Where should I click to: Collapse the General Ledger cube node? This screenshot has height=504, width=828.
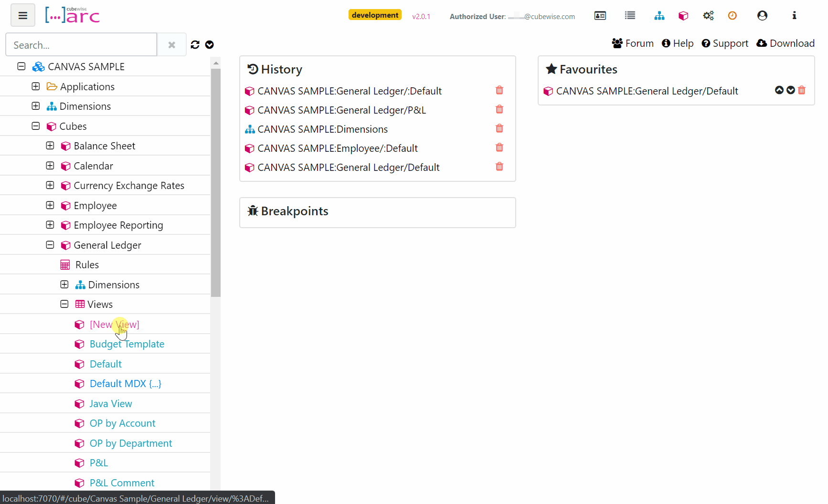(x=50, y=245)
